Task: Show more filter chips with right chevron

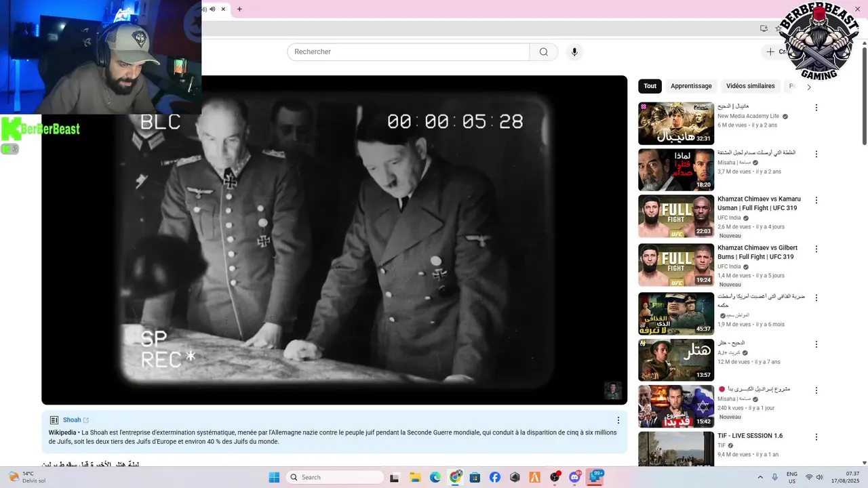Action: click(808, 87)
